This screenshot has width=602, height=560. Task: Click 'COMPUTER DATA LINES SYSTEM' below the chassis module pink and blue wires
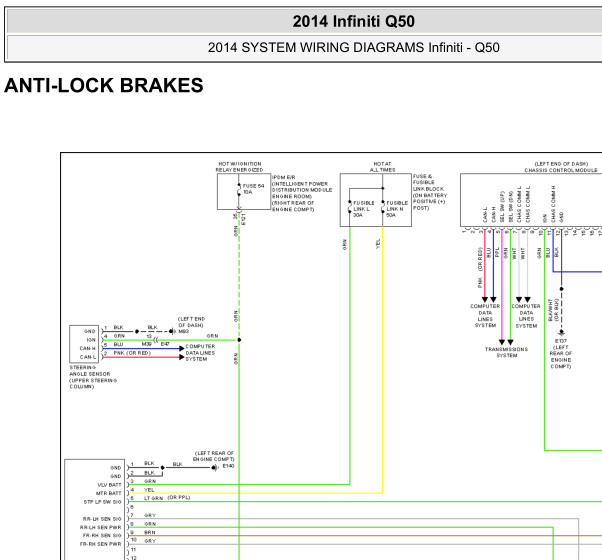point(485,316)
